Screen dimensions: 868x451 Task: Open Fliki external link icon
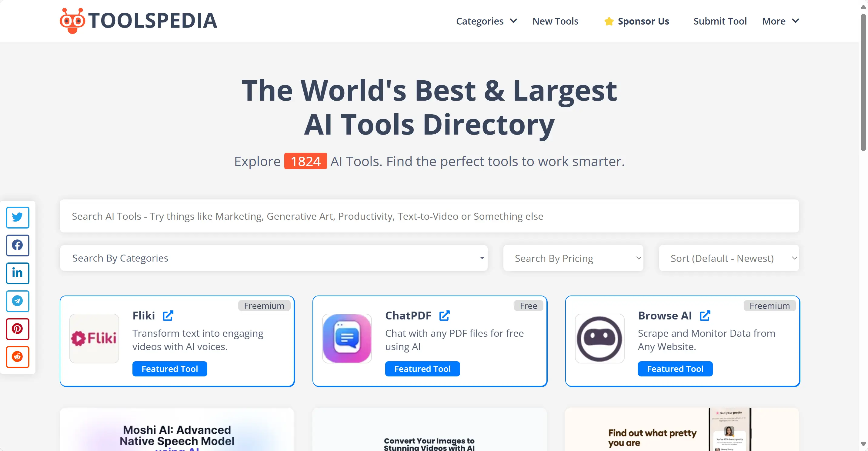(x=168, y=316)
